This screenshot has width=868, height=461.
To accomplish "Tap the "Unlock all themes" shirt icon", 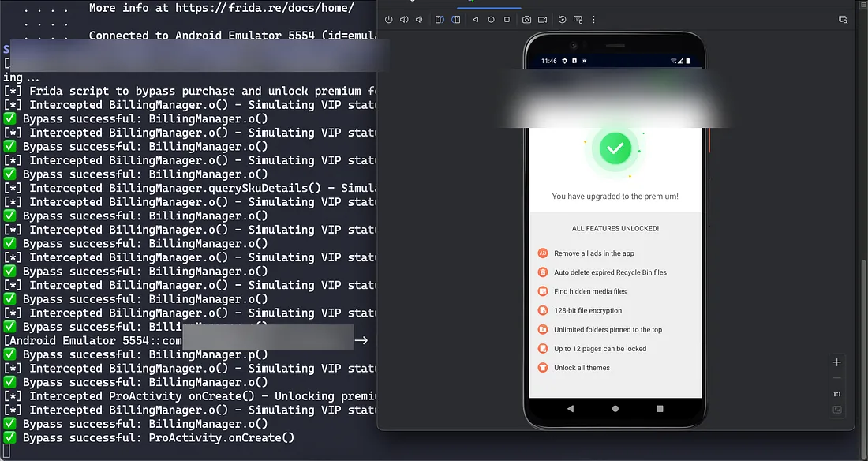I will (x=543, y=368).
